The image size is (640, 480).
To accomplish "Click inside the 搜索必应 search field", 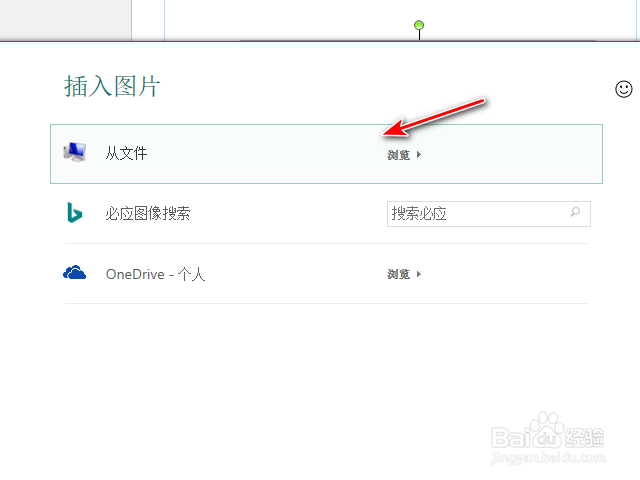I will (489, 213).
